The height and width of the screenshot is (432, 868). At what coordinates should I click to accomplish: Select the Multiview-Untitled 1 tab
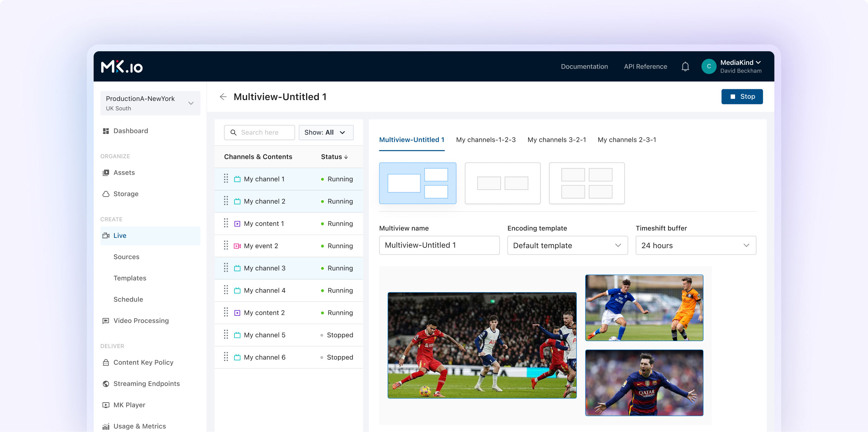point(412,140)
